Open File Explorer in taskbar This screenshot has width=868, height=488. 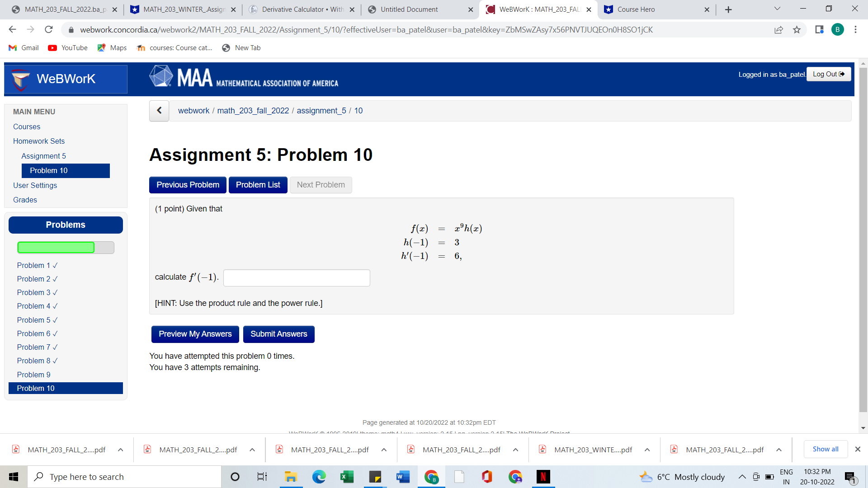click(x=291, y=477)
